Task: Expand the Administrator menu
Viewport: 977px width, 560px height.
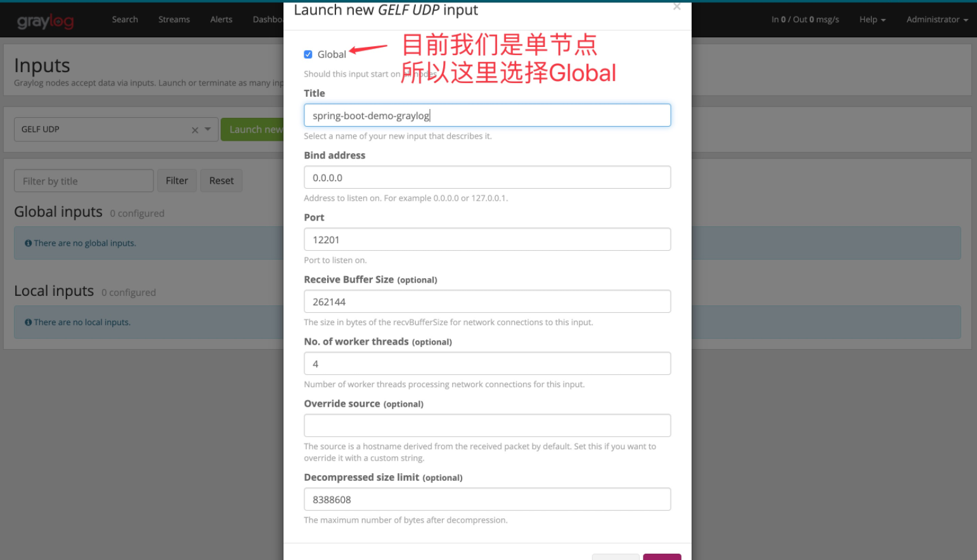Action: tap(936, 19)
